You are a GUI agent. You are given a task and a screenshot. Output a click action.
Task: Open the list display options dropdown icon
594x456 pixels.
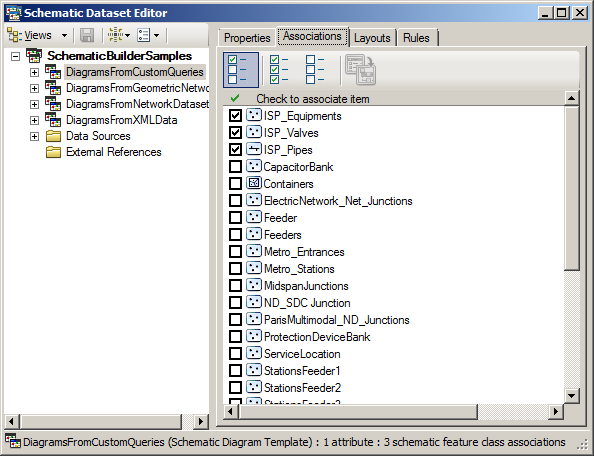tap(148, 35)
